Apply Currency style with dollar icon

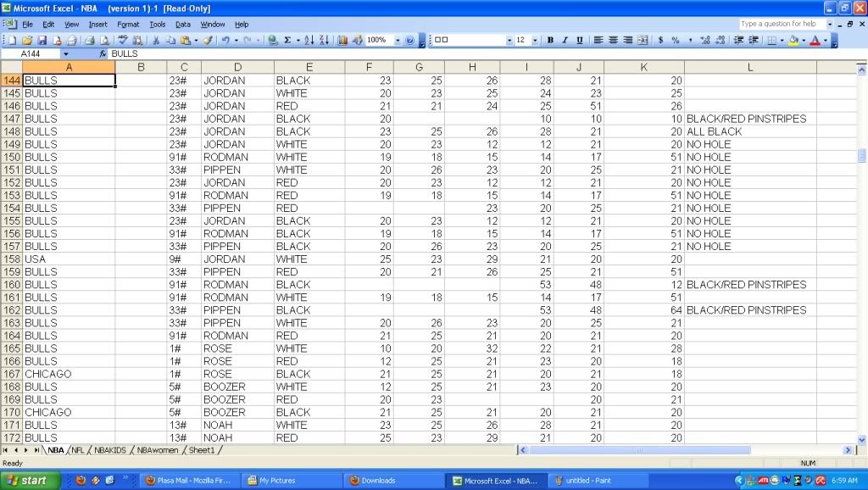tap(661, 40)
